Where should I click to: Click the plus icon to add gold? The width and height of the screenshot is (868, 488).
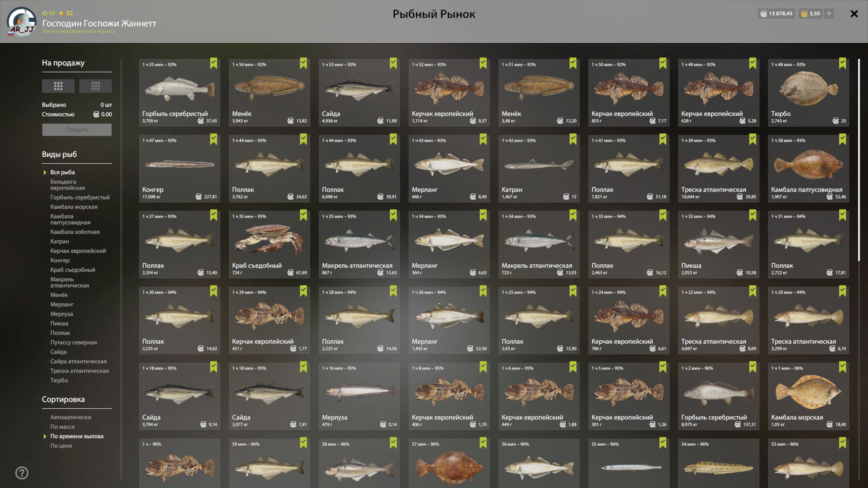(829, 14)
